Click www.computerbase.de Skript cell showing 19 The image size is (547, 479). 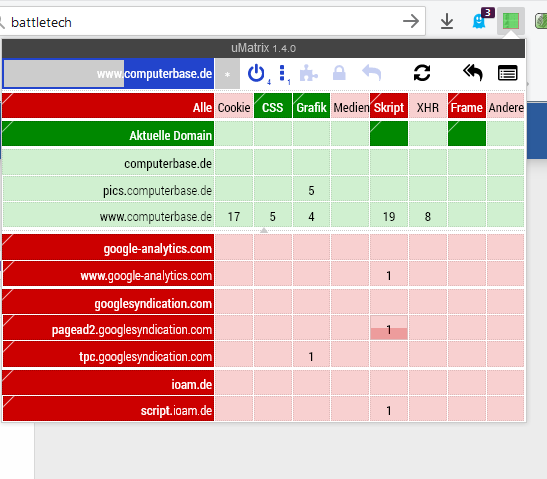(389, 215)
